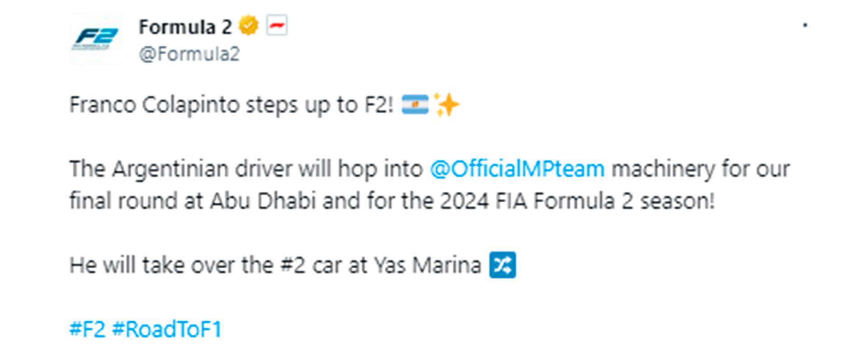
Task: Click the sparkles emoji
Action: 446,105
